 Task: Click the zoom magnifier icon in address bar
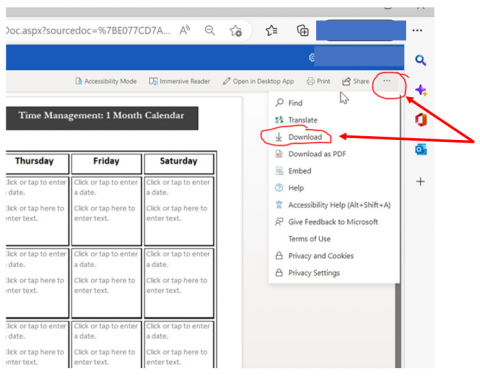click(210, 31)
